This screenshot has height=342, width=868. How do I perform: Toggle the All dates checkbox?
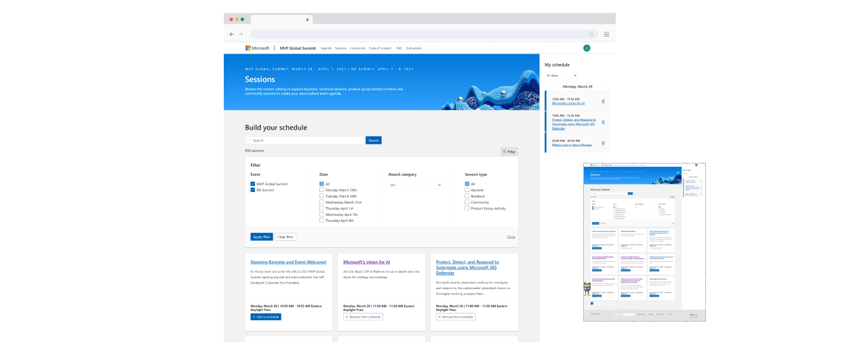click(322, 184)
